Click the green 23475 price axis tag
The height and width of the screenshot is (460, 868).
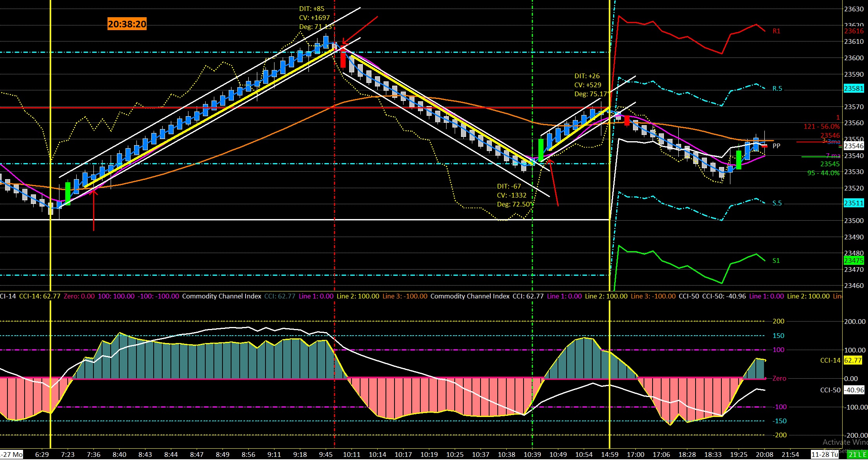point(854,261)
